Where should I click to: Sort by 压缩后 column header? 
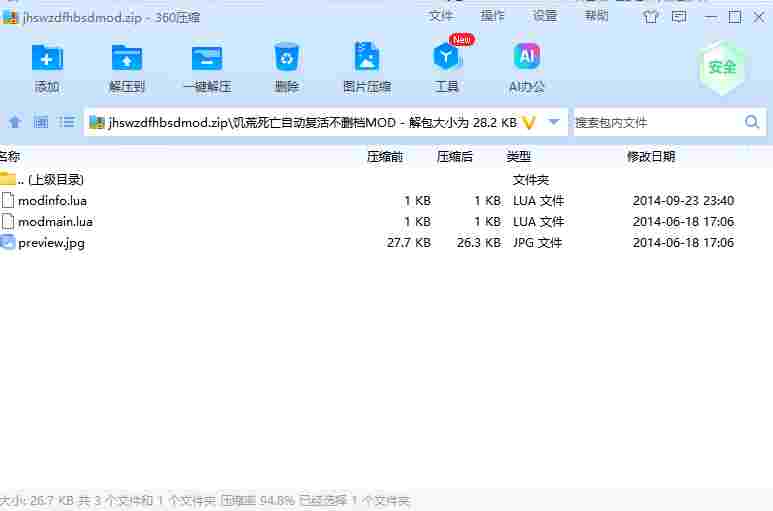455,157
